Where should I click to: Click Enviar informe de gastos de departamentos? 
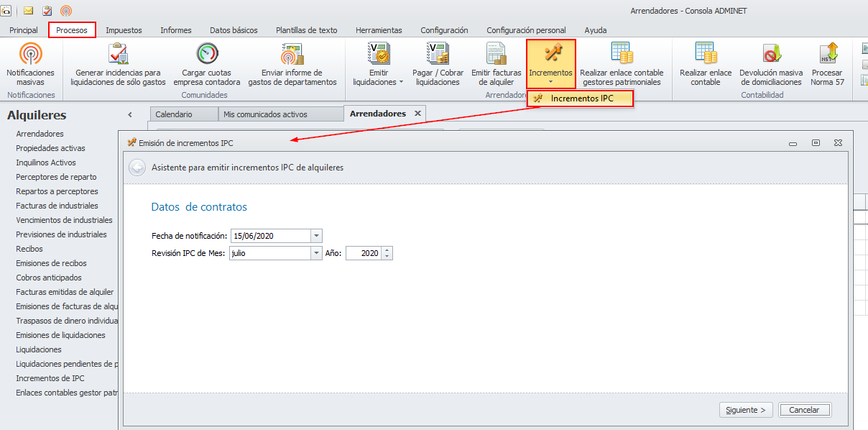click(x=292, y=64)
